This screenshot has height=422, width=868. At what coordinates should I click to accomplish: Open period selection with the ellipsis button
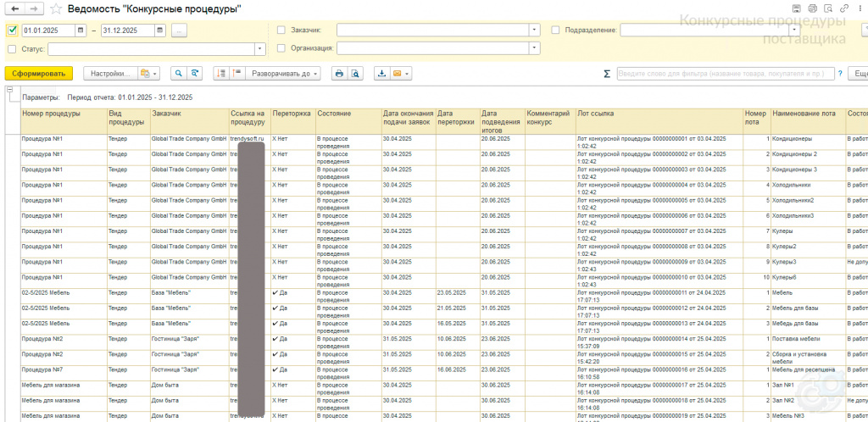pyautogui.click(x=178, y=31)
